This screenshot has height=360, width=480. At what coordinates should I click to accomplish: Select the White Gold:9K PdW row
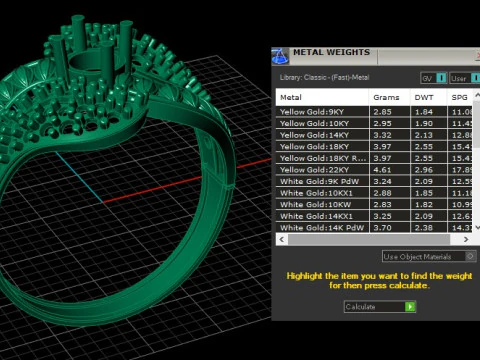tap(374, 181)
